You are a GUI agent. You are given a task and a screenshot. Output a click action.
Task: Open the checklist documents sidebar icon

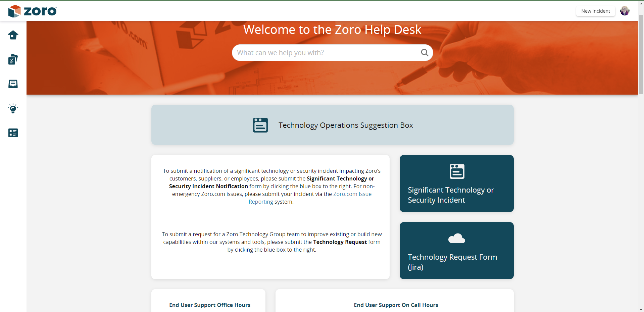tap(13, 59)
